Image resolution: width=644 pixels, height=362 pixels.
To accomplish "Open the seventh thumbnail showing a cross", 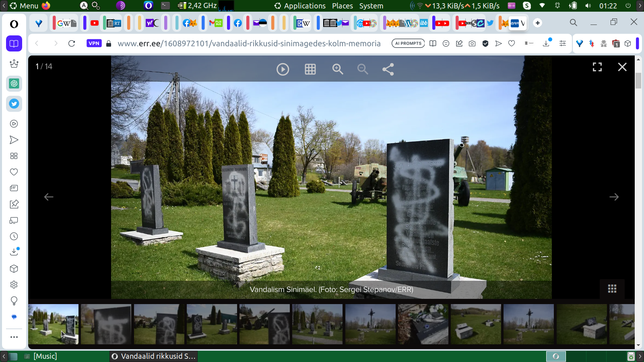I will pos(370,324).
